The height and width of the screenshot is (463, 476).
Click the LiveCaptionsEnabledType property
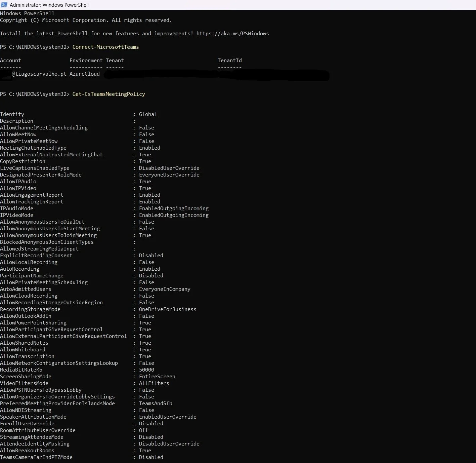tap(35, 168)
